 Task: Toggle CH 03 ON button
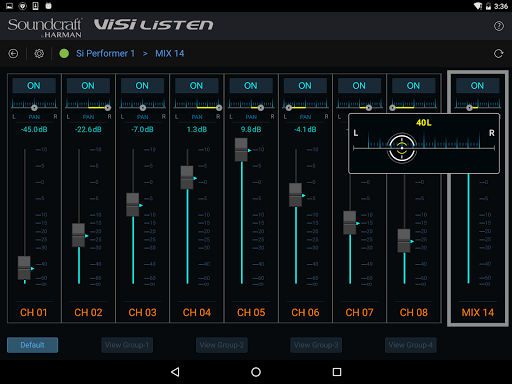coord(142,86)
